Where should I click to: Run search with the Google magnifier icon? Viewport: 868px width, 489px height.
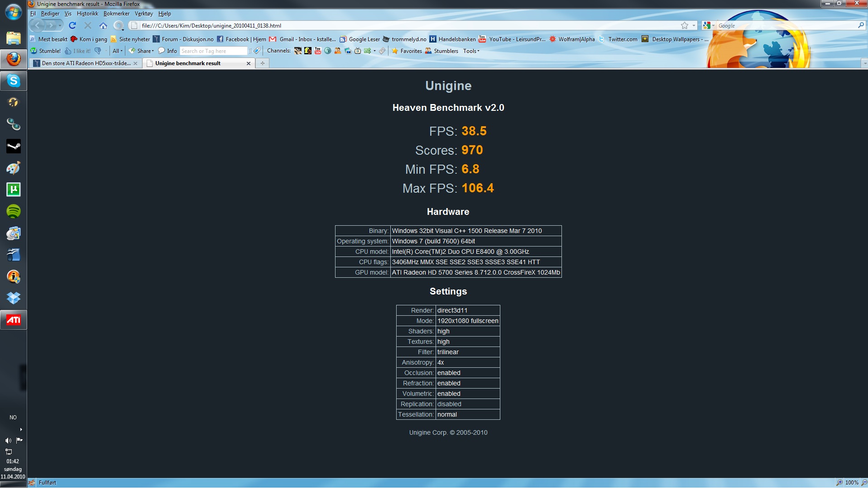pos(861,25)
